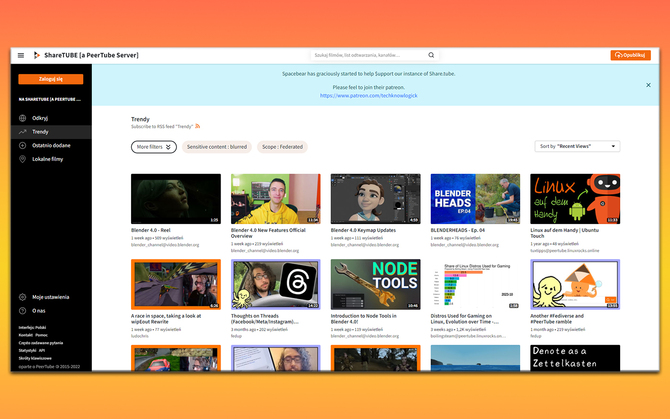670x419 pixels.
Task: Open Blender 4.0 New Features Overview thumbnail
Action: pos(276,199)
